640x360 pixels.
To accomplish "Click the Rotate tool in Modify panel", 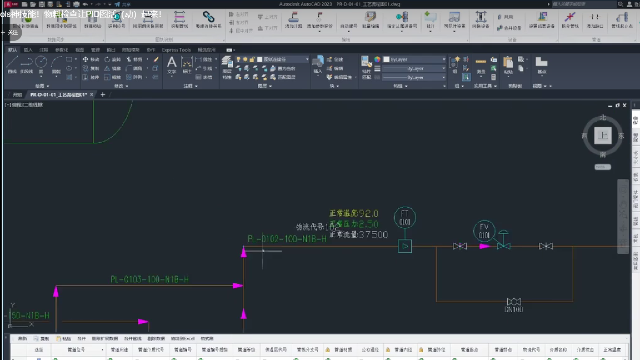I will (x=113, y=60).
